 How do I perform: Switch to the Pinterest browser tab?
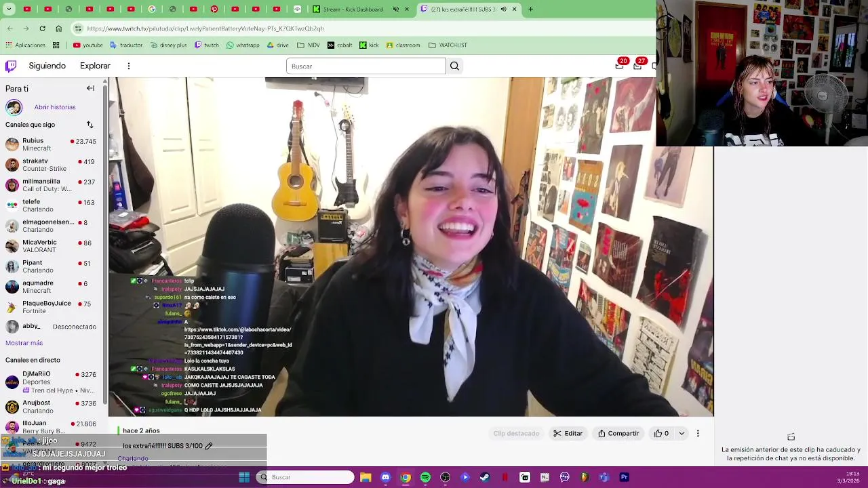(x=214, y=9)
